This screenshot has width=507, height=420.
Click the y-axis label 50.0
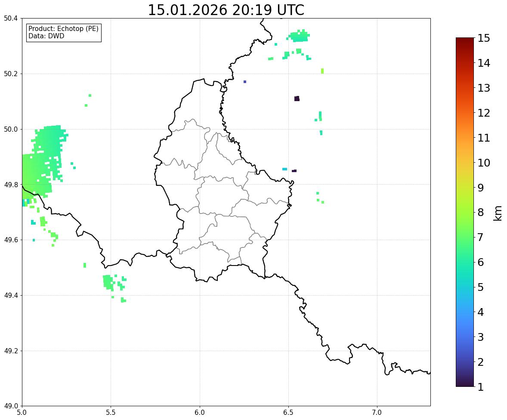(11, 130)
